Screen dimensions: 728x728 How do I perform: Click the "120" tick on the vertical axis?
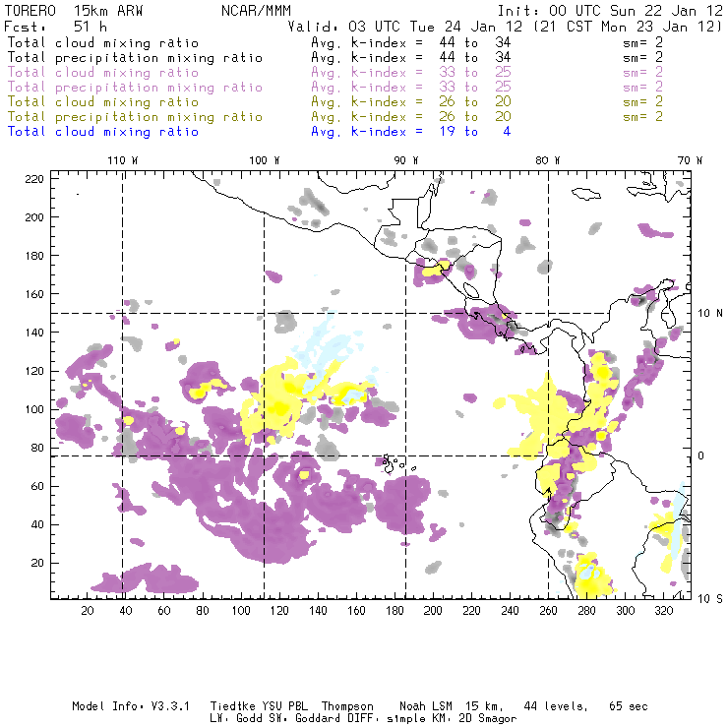(34, 371)
